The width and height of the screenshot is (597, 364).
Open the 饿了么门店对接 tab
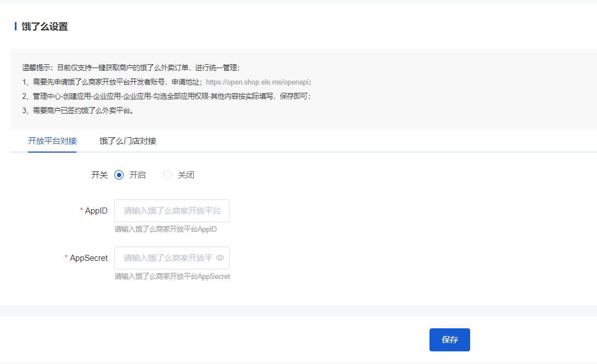click(128, 141)
